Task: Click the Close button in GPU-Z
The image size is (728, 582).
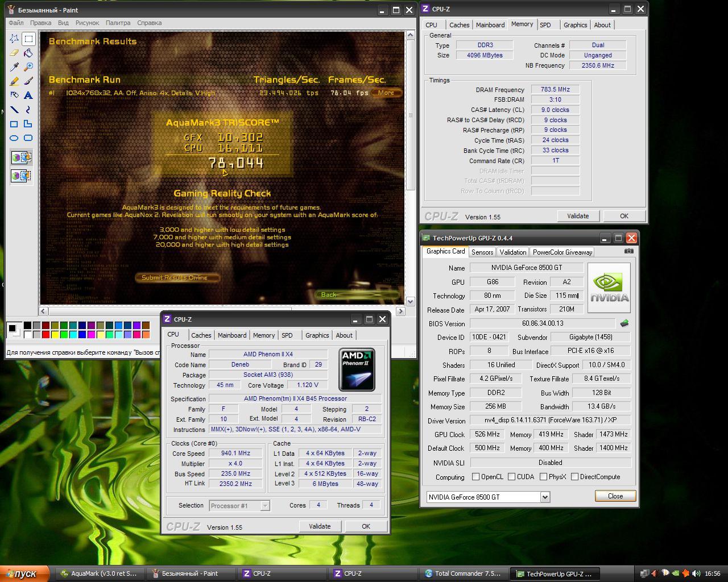Action: (615, 496)
